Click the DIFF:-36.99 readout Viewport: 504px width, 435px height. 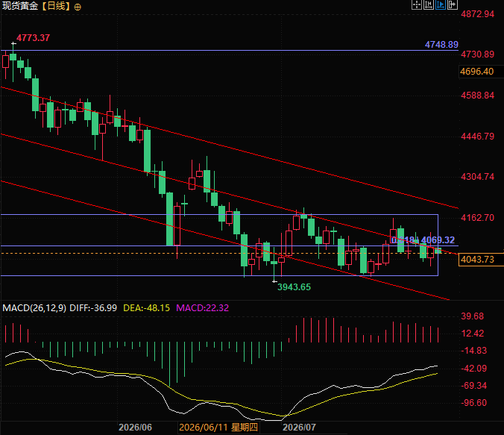93,308
